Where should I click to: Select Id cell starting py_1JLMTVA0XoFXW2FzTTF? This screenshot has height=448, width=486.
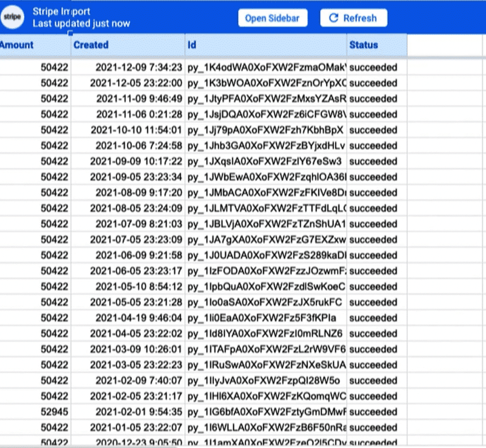(266, 208)
